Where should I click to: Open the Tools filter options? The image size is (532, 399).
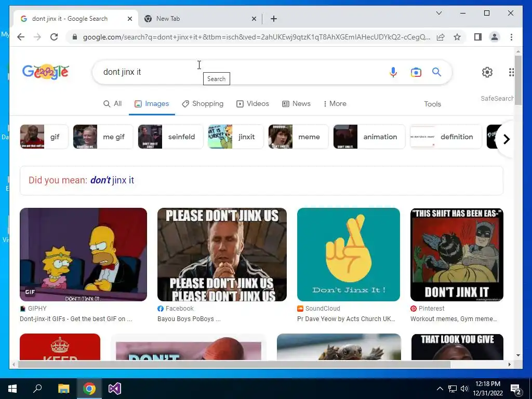(432, 104)
